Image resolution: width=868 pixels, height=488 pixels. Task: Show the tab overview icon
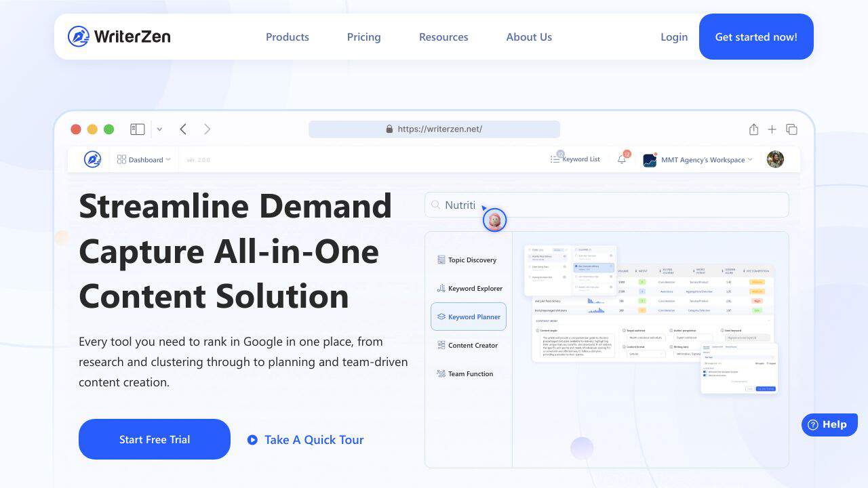coord(791,129)
